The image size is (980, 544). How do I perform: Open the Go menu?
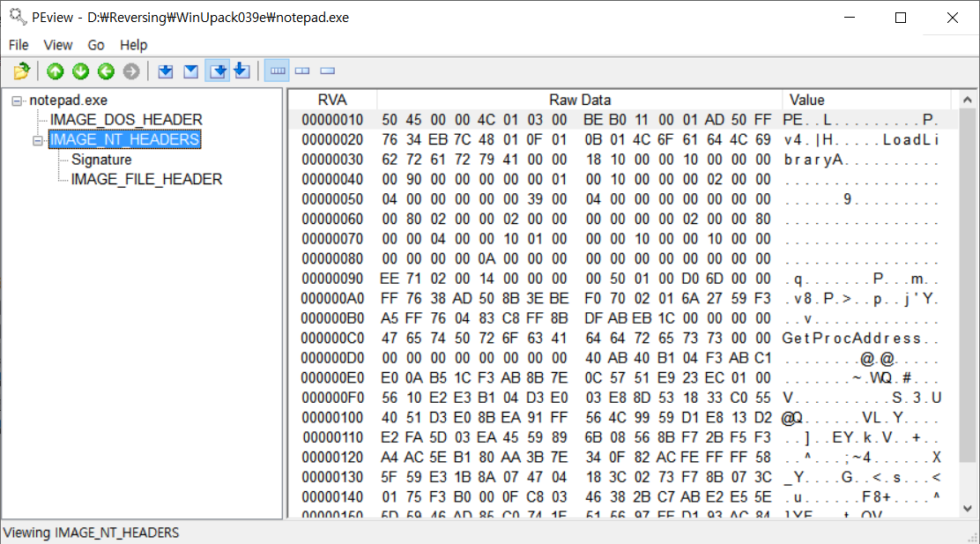96,45
